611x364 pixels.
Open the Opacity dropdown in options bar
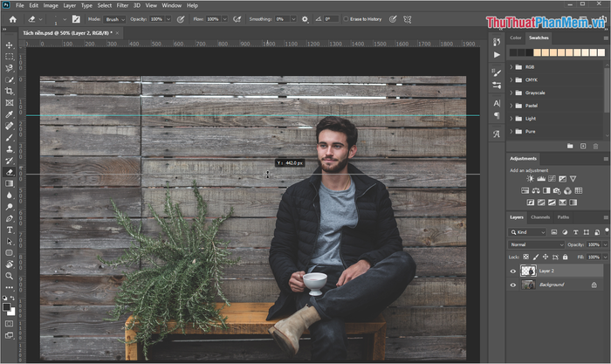coord(168,19)
